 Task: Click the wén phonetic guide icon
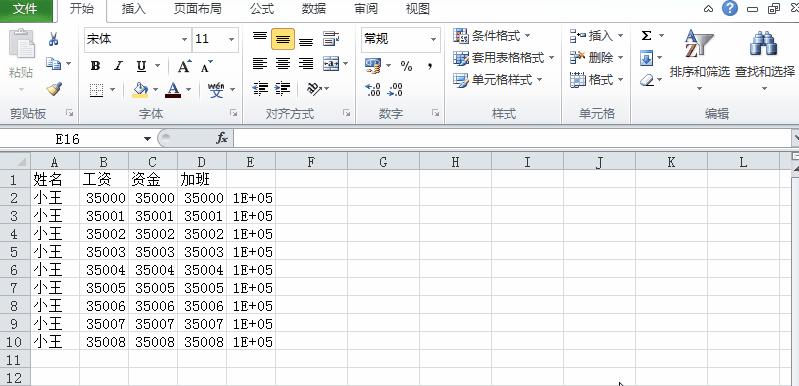(x=216, y=90)
